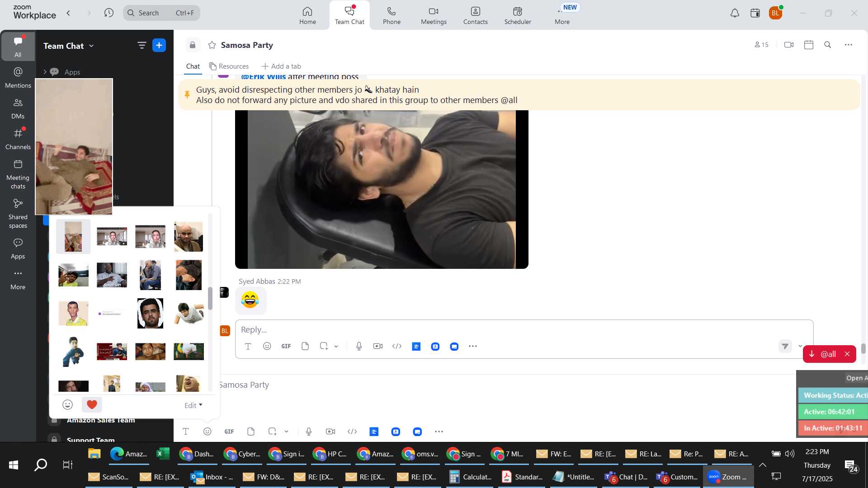Open Shared spaces in sidebar
Image resolution: width=868 pixels, height=488 pixels.
[x=18, y=213]
